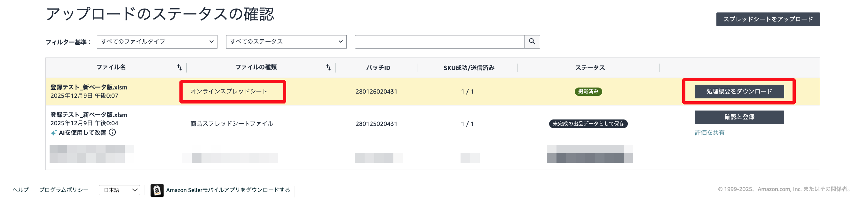The height and width of the screenshot is (207, 868).
Task: Click the info icon beside AIを使用して改善
Action: tap(113, 132)
